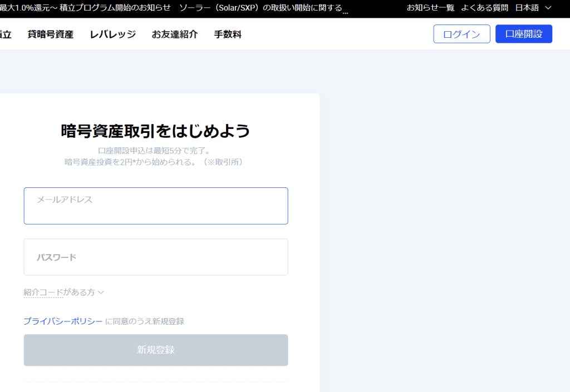The width and height of the screenshot is (570, 392).
Task: Open よくある質問 FAQ link
Action: point(484,8)
